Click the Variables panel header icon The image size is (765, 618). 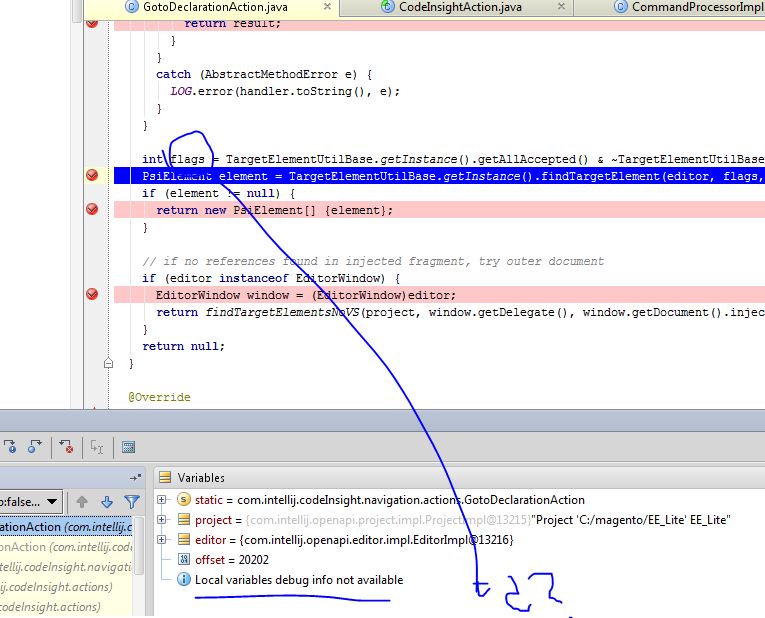[165, 477]
